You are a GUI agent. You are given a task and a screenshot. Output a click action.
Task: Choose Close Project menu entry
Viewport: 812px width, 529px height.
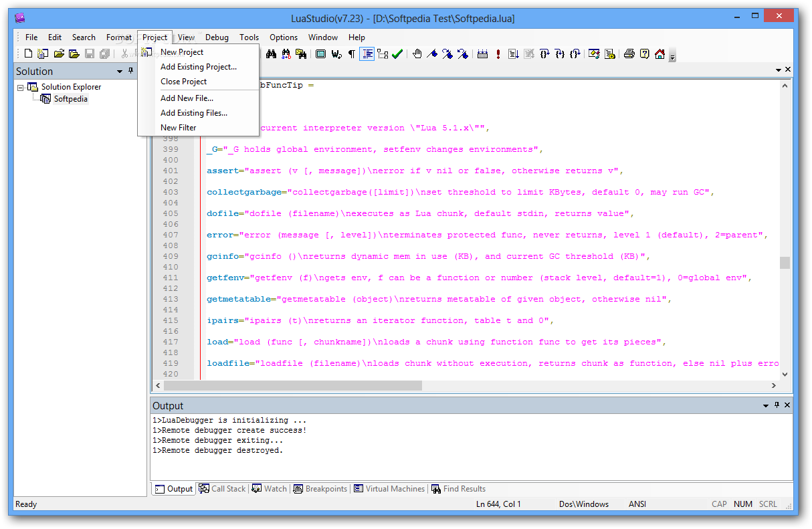tap(198, 82)
